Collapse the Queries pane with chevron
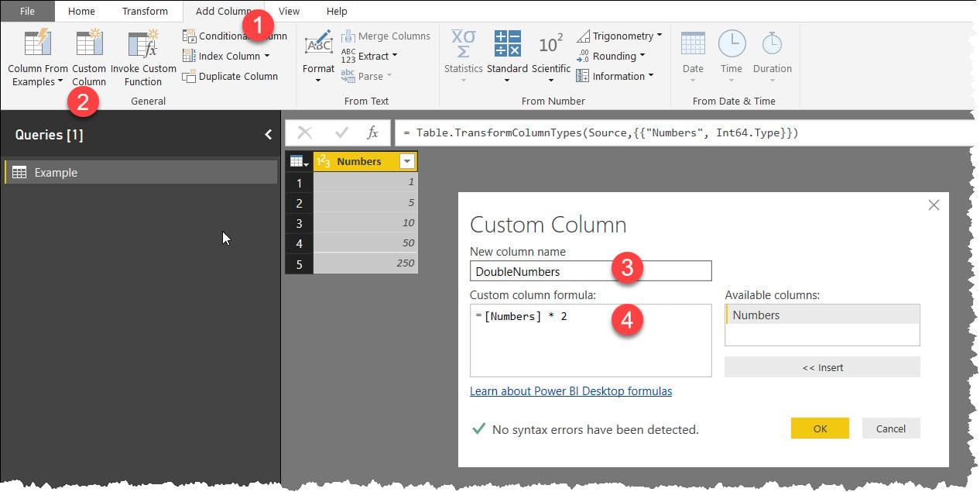This screenshot has height=492, width=980. pyautogui.click(x=268, y=134)
